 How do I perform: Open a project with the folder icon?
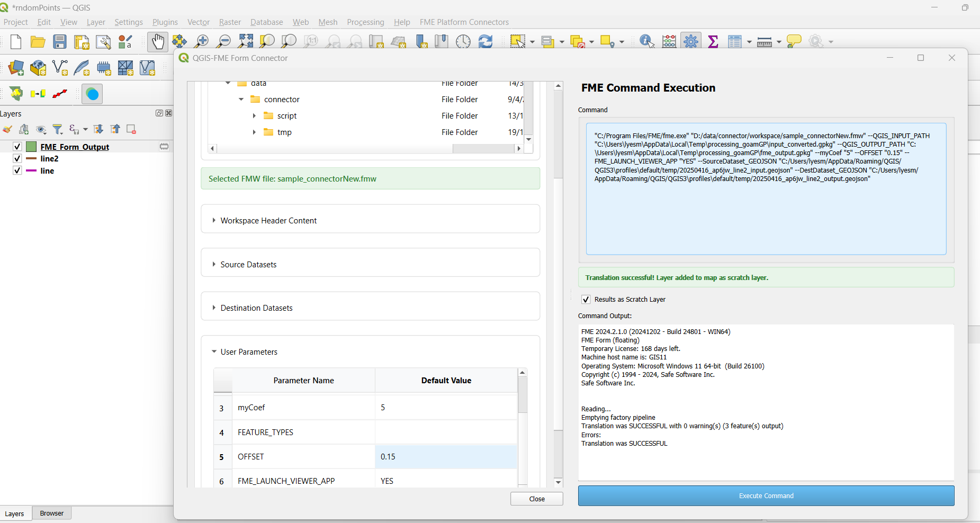38,42
